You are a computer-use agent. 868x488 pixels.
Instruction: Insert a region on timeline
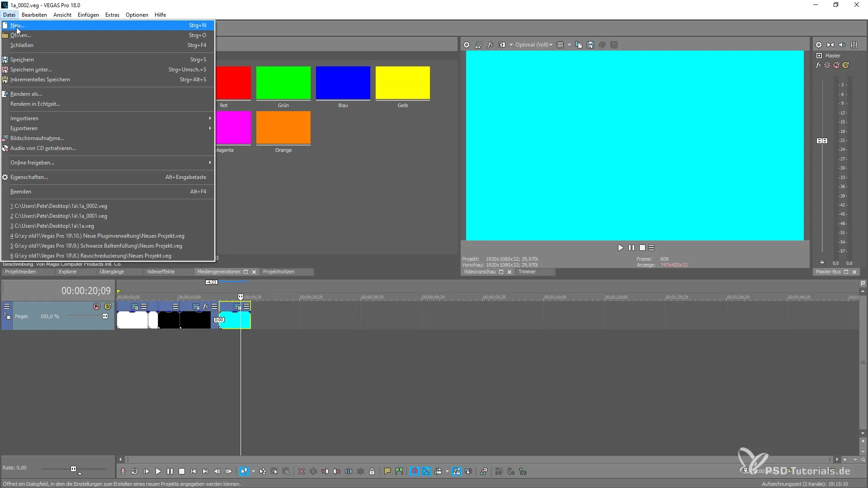(x=399, y=471)
